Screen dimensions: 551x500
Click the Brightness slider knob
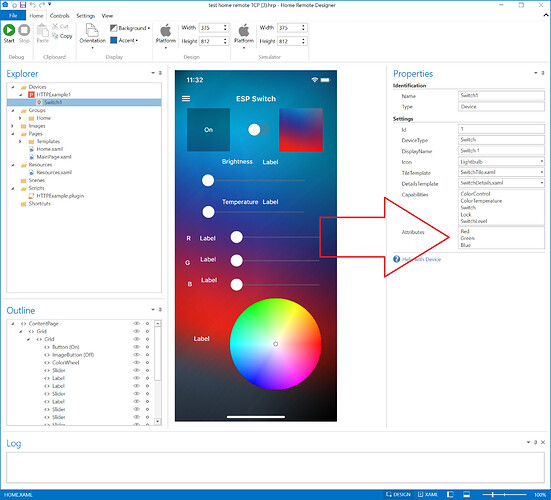[x=208, y=181]
